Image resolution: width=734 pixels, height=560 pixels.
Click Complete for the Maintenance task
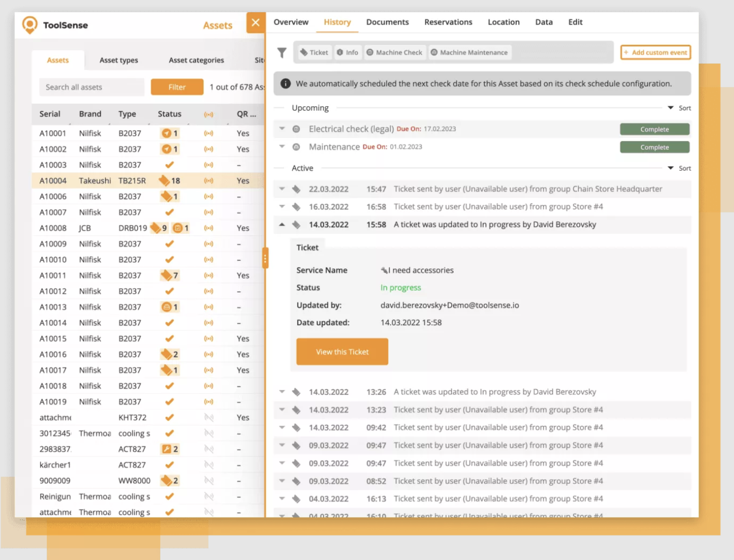654,147
